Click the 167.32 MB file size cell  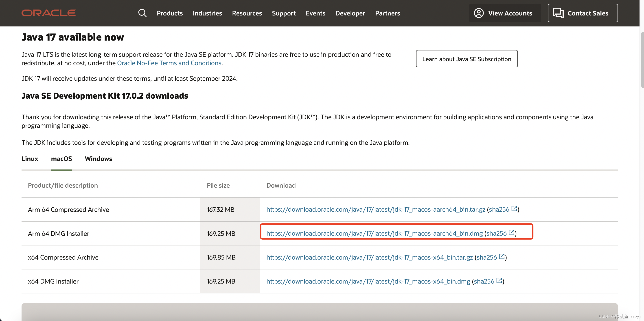click(230, 210)
